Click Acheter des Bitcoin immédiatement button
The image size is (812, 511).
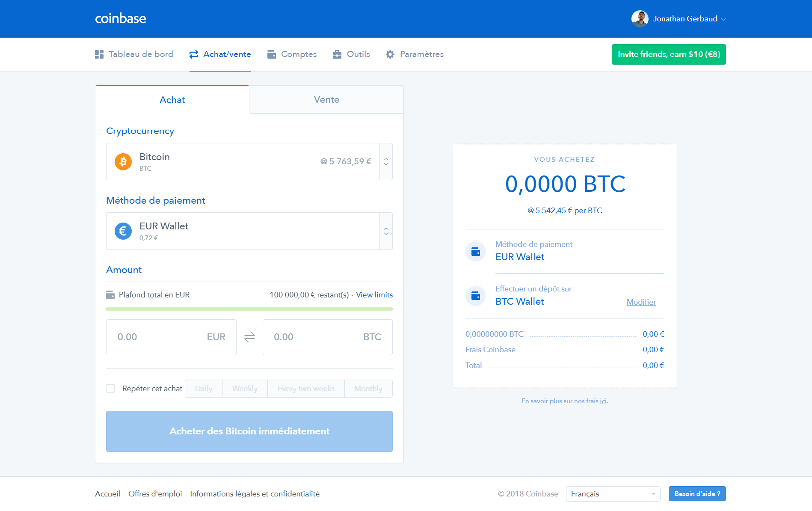pos(249,431)
